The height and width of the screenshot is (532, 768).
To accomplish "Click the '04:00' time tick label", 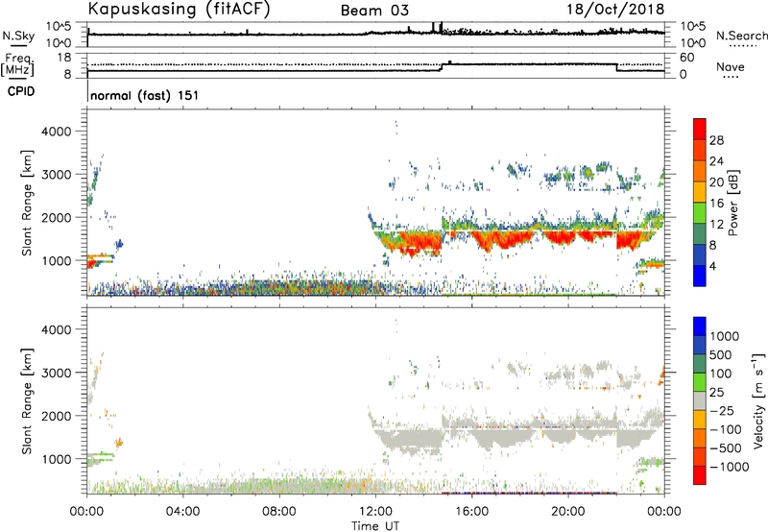I will [182, 512].
